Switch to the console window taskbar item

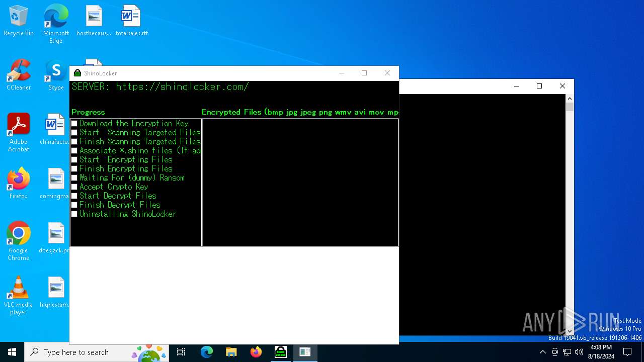(x=305, y=352)
